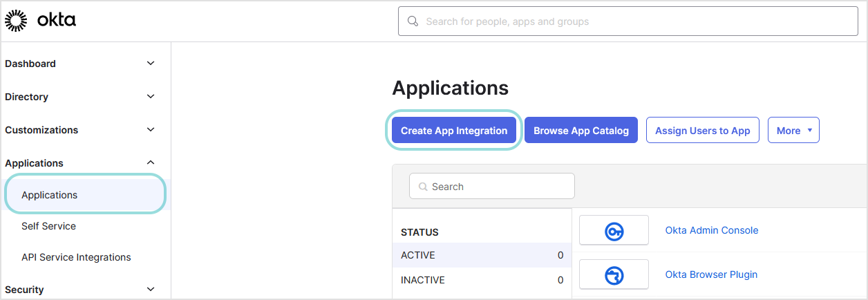Collapse the Applications section chevron
Image resolution: width=868 pixels, height=300 pixels.
pyautogui.click(x=151, y=163)
